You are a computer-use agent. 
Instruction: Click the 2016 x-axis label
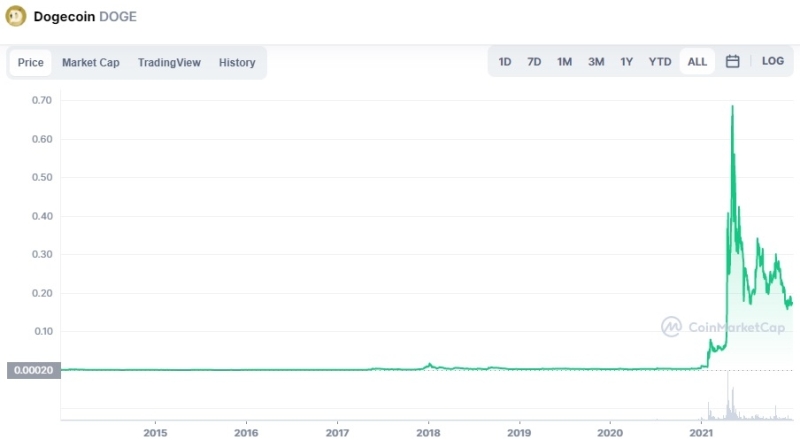point(246,433)
